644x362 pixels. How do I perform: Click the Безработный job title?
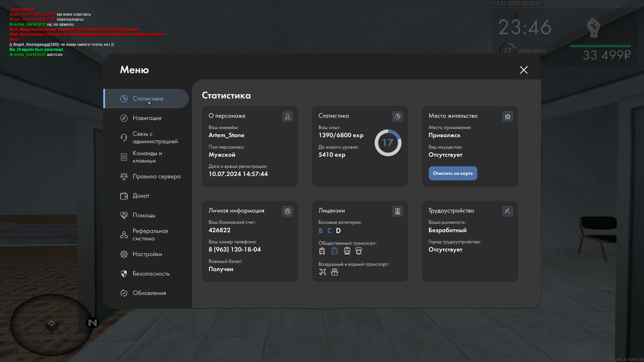tap(448, 230)
